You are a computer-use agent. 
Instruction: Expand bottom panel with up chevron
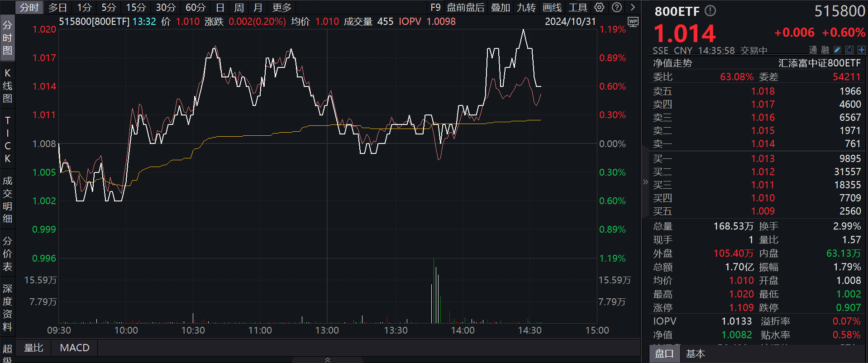328,360
